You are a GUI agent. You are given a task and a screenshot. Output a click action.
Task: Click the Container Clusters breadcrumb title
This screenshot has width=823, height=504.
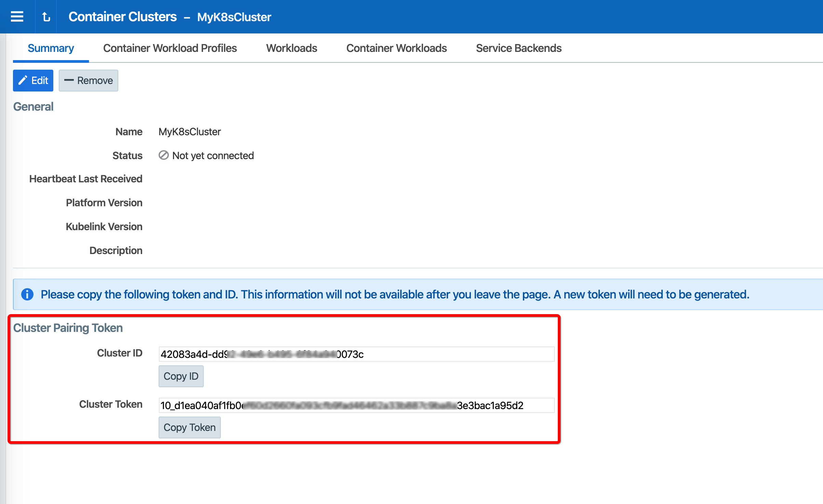coord(123,16)
